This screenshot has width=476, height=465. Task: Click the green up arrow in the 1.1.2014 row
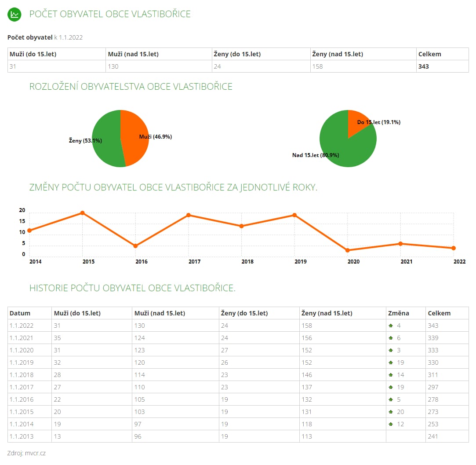pyautogui.click(x=391, y=424)
